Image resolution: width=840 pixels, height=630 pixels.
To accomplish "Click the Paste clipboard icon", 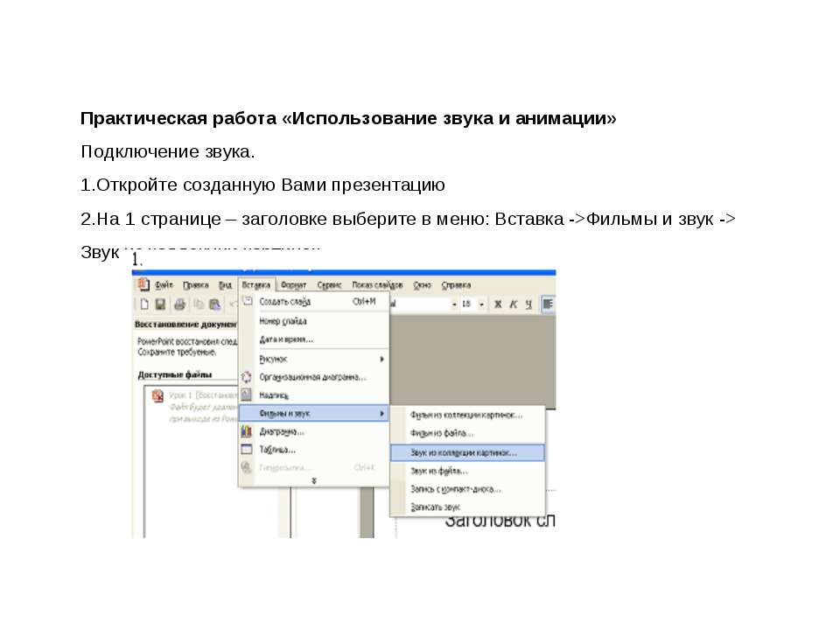I will click(215, 304).
